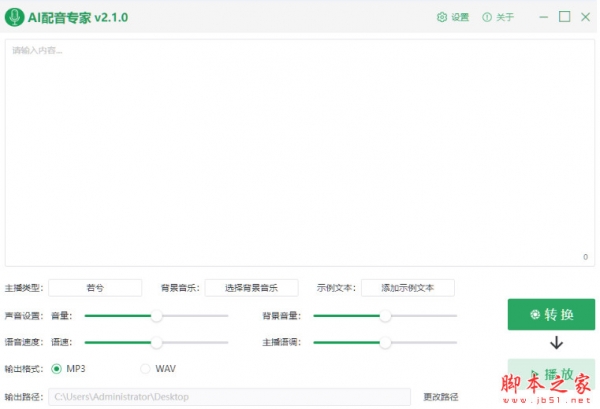Click the green 转换 convert button
Screen dimensions: 600x409
click(x=551, y=314)
